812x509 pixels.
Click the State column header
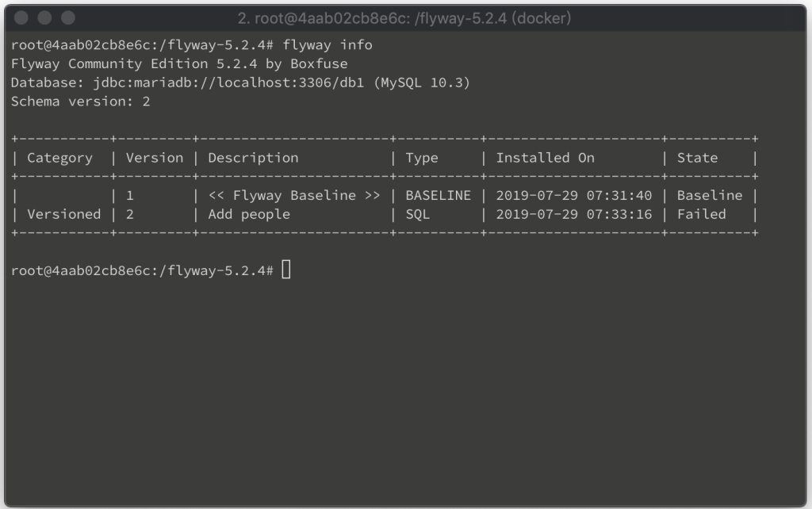pyautogui.click(x=697, y=158)
